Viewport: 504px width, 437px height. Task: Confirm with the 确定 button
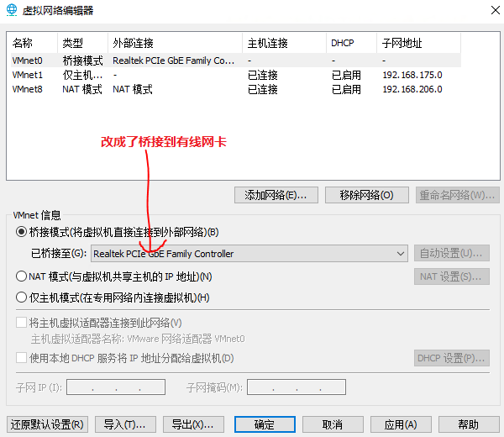click(265, 424)
